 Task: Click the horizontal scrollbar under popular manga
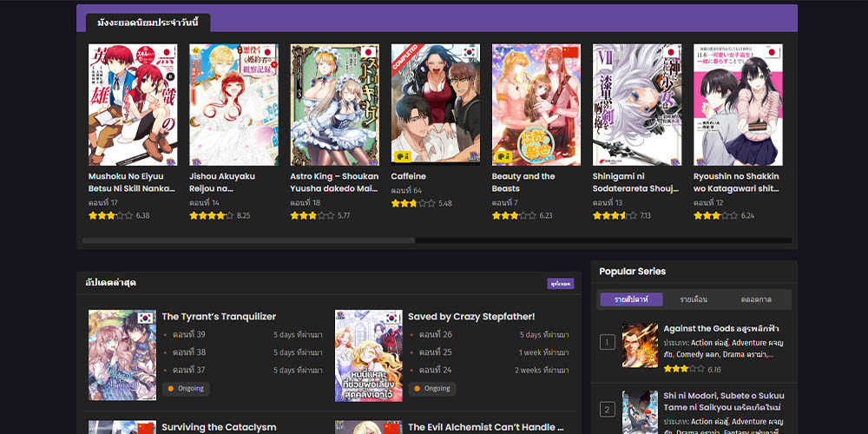point(248,240)
